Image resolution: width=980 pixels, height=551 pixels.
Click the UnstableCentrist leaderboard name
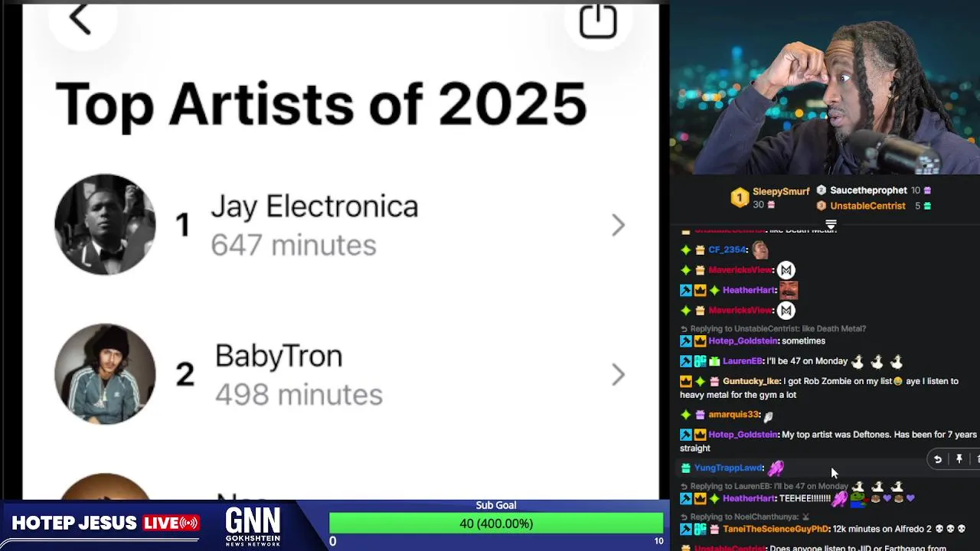[x=867, y=206]
